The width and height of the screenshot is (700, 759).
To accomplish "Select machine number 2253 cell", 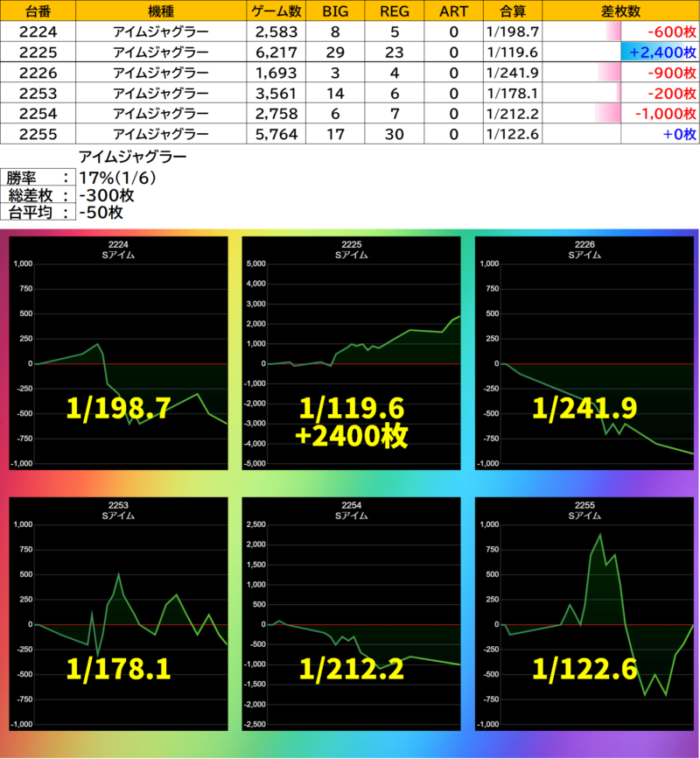I will coord(38,93).
